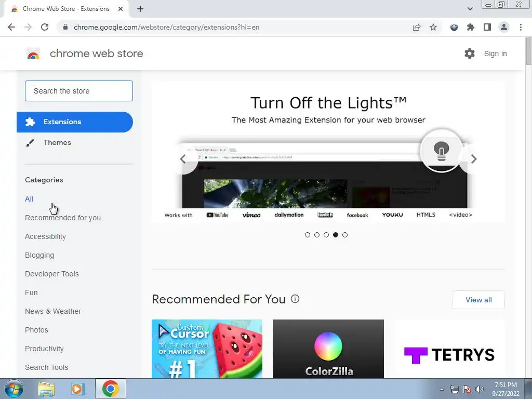Screen dimensions: 532x399
Task: Open the Photos category
Action: click(x=37, y=330)
